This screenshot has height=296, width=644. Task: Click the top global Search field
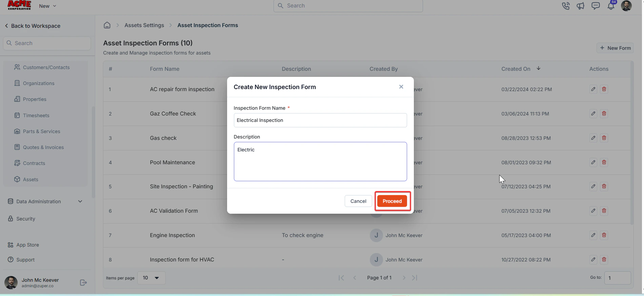(348, 6)
